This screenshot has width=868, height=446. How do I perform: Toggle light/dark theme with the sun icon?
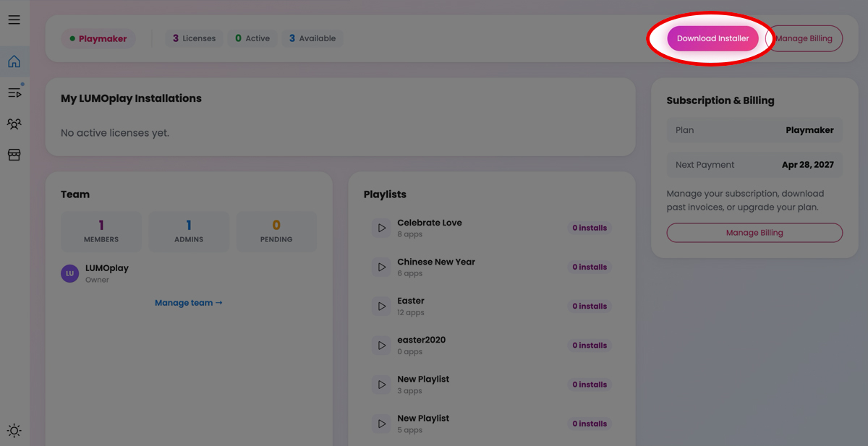(x=14, y=430)
